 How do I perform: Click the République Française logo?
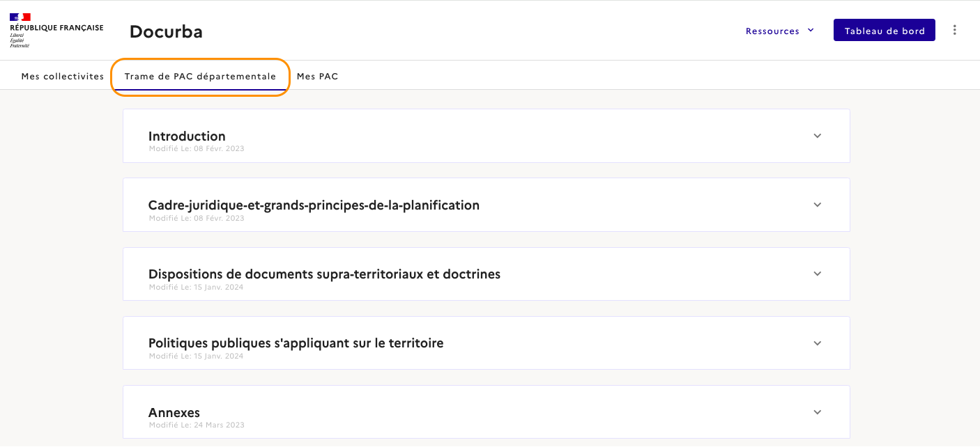pyautogui.click(x=56, y=30)
